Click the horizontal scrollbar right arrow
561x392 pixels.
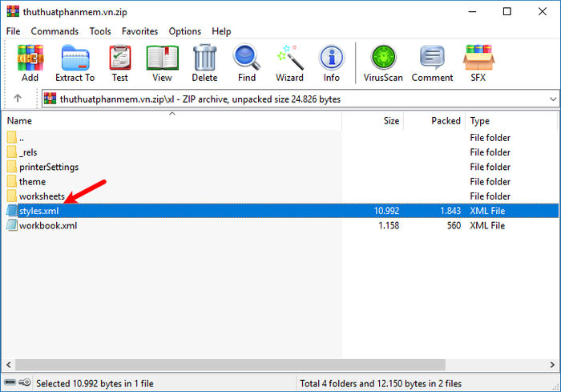[552, 365]
